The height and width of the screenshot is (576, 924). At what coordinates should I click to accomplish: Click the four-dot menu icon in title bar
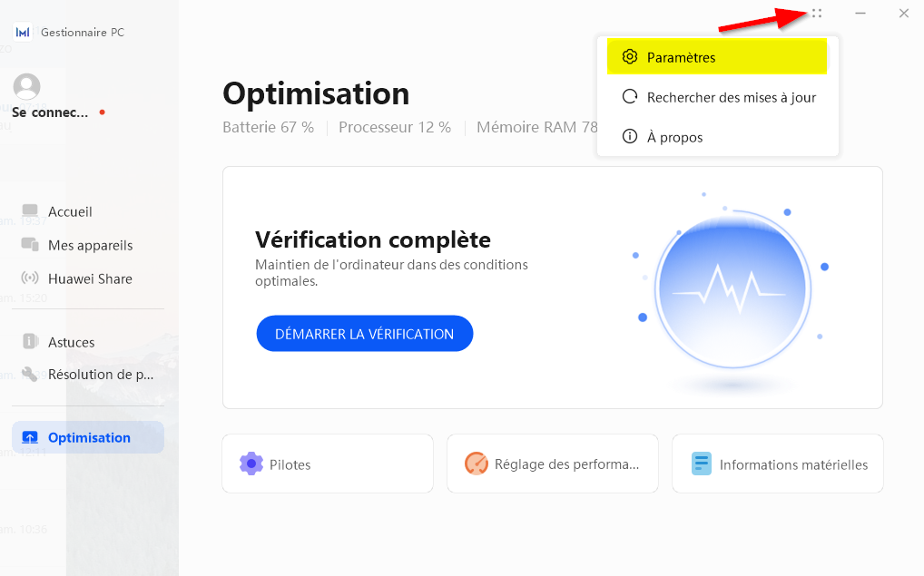click(x=817, y=14)
